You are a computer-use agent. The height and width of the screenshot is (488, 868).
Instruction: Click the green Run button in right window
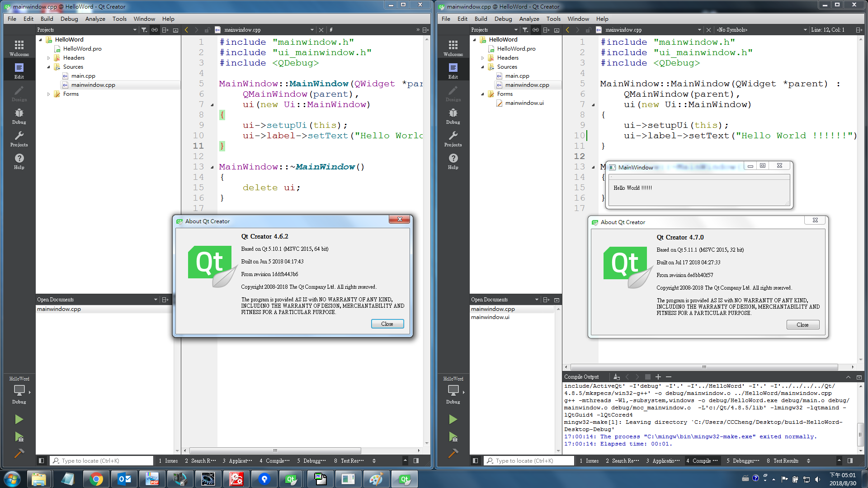click(453, 419)
